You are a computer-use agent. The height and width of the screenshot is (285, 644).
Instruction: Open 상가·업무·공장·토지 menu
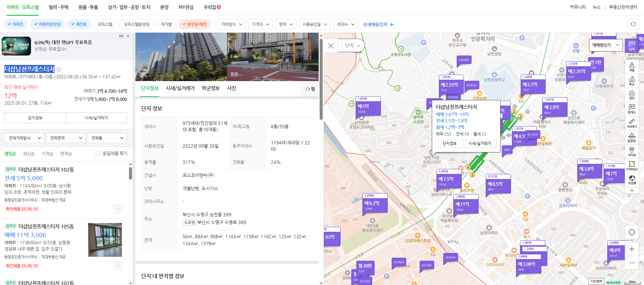coord(129,7)
